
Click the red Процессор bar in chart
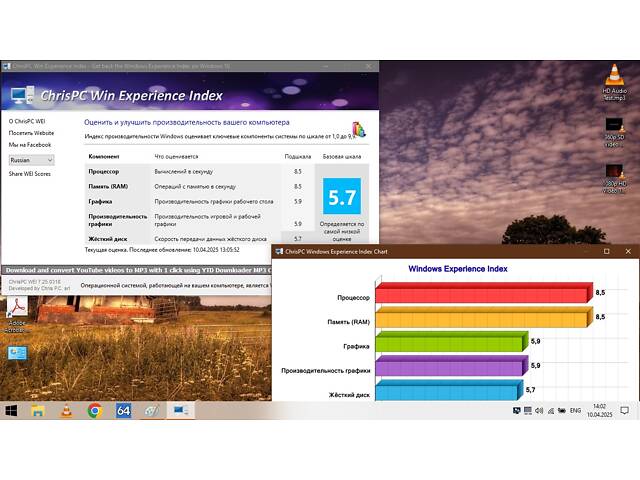coord(484,293)
